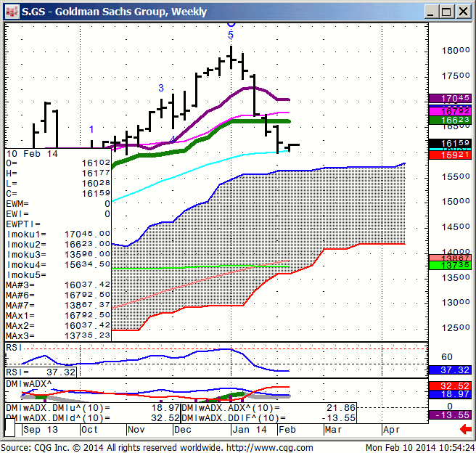Click the DMIwADX.DDIF^(10)= -13.55 readout
The image size is (476, 453).
[268, 418]
